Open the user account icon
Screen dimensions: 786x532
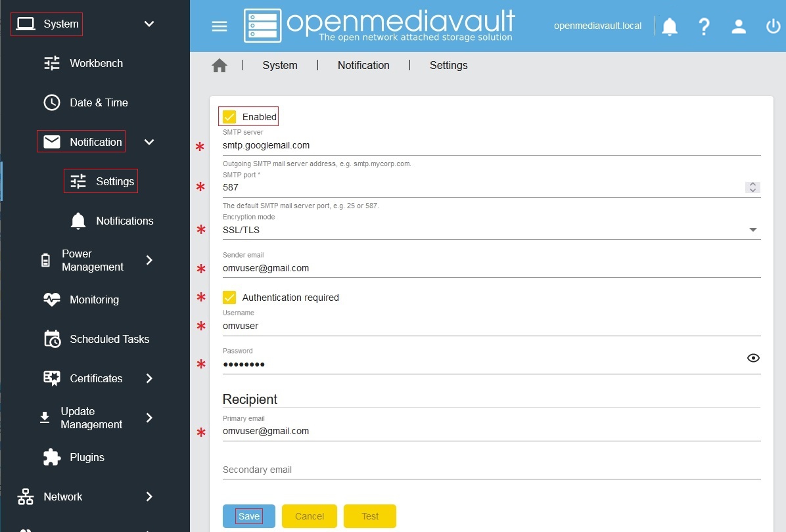(739, 27)
